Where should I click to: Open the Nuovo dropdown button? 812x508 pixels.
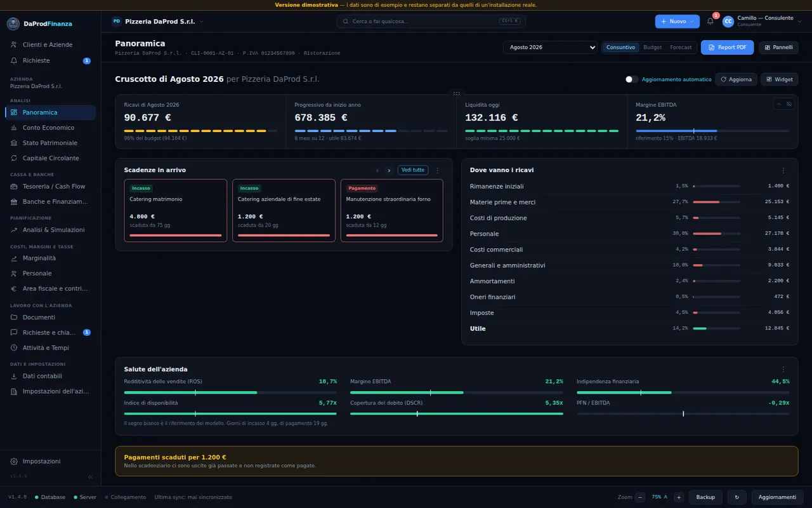point(678,21)
